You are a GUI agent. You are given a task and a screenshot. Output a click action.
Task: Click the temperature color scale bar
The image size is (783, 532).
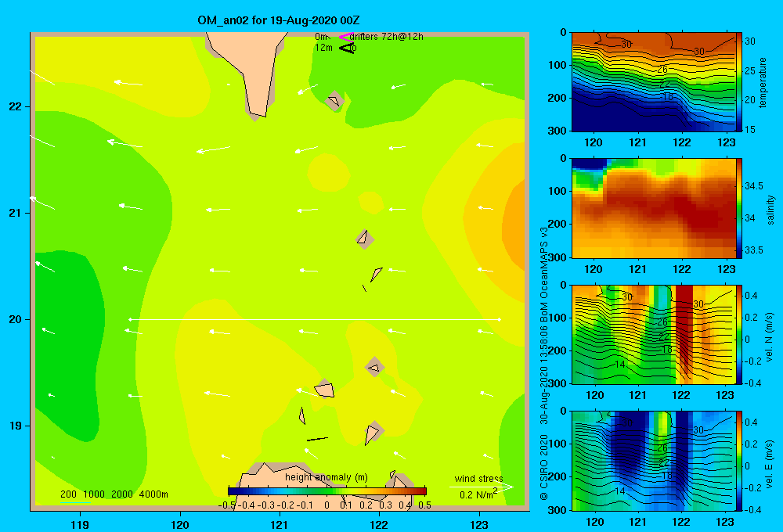[x=739, y=82]
